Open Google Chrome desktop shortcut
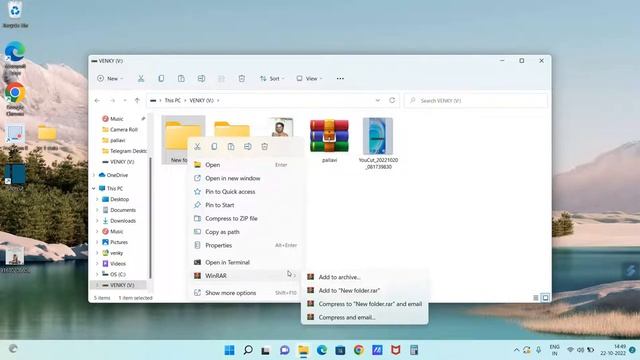This screenshot has height=360, width=640. coord(15,99)
